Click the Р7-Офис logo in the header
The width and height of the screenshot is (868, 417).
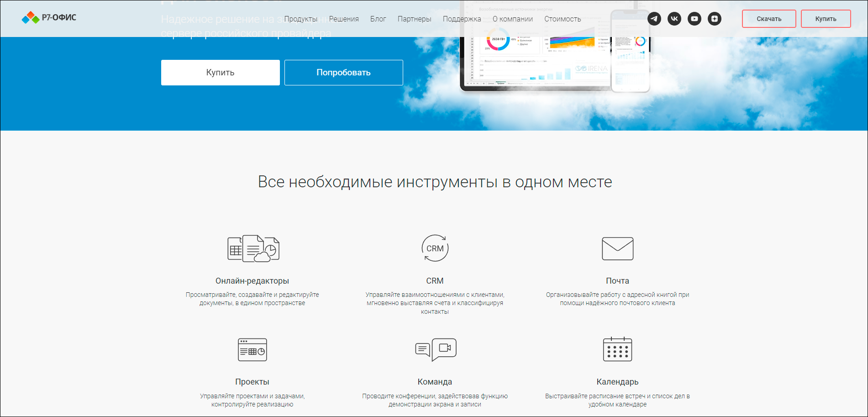pos(49,18)
